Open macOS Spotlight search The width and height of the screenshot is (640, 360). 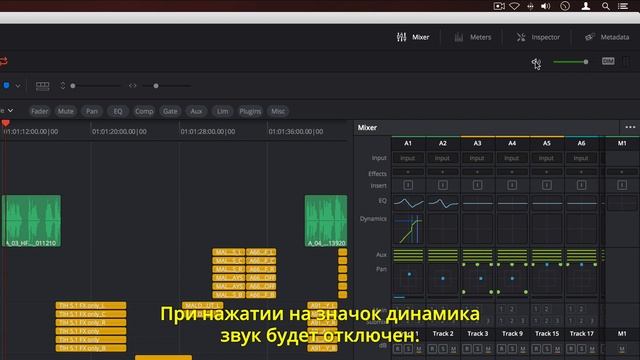(606, 6)
